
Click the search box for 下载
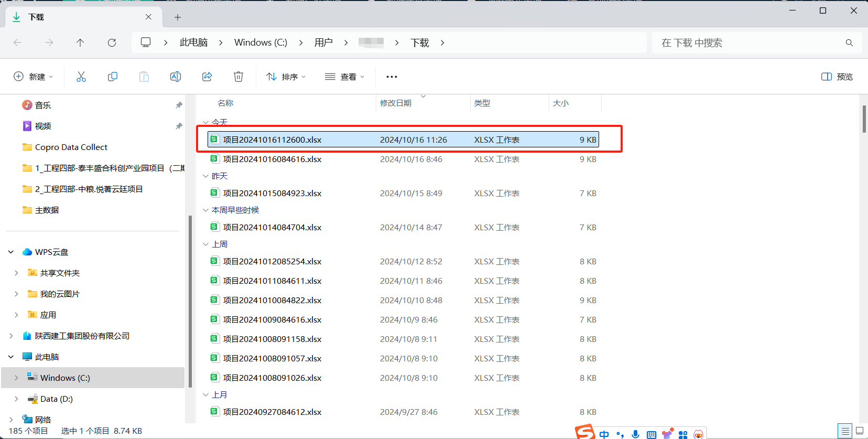750,42
